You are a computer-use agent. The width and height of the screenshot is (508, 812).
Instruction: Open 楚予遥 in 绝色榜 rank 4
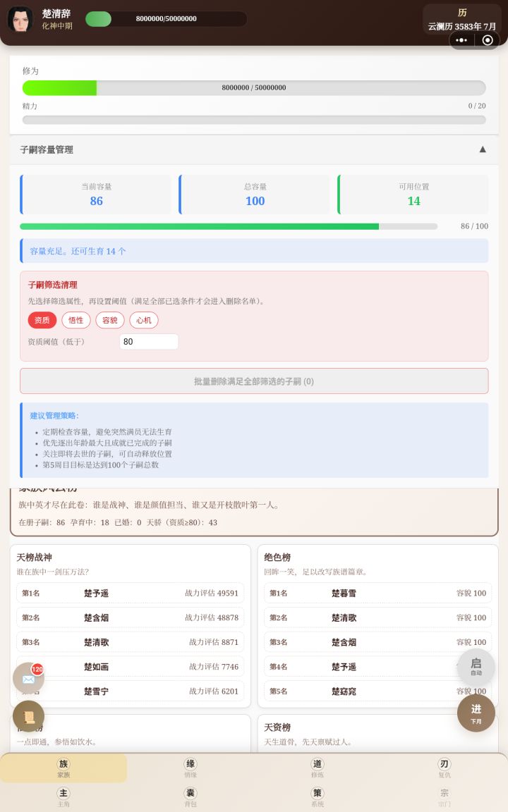point(378,667)
